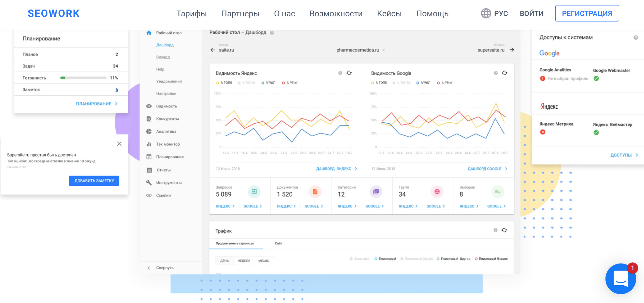Select Дашборд in the sidebar
Viewport: 644px width, 303px height.
(x=165, y=45)
